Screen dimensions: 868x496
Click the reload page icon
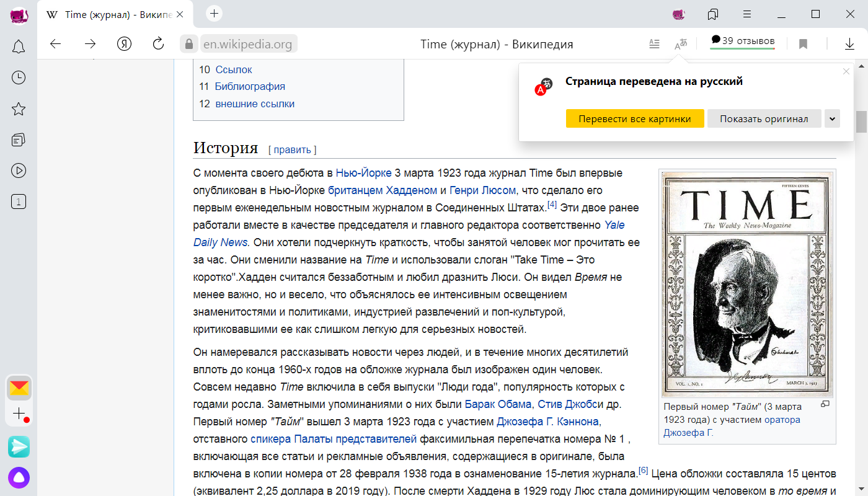(158, 43)
